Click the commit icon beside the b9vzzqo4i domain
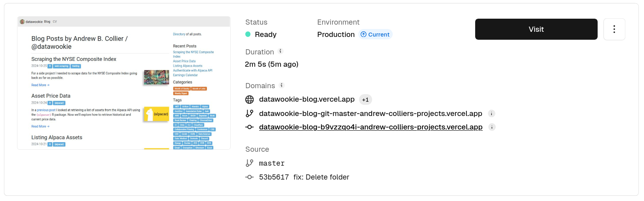 click(249, 127)
